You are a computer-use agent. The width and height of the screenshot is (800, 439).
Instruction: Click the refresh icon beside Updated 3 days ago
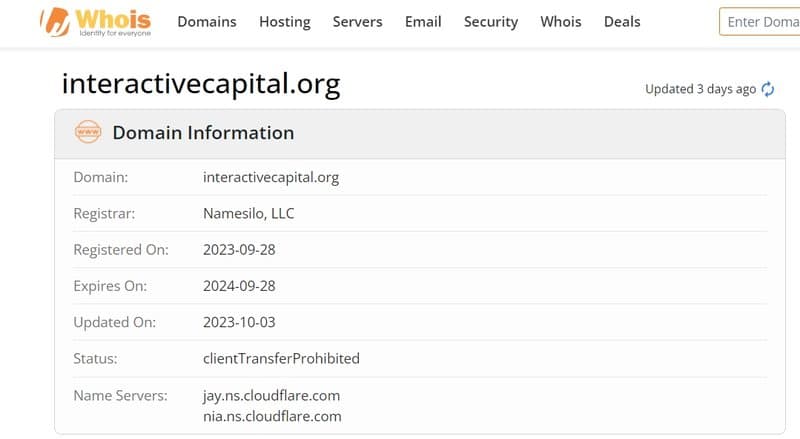[x=767, y=89]
